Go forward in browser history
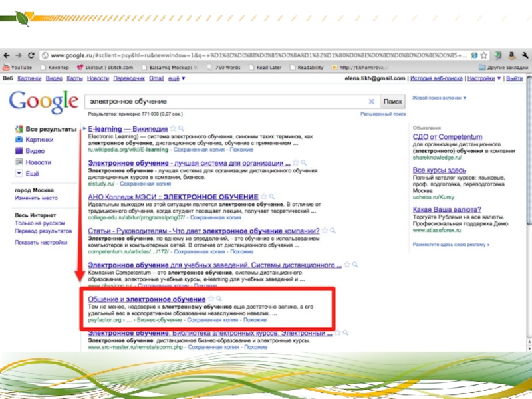 [x=19, y=55]
